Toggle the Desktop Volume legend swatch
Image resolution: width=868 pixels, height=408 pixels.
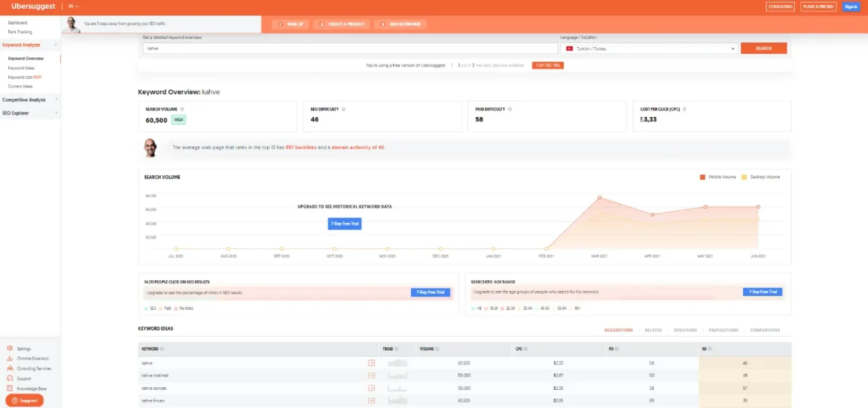(x=744, y=177)
